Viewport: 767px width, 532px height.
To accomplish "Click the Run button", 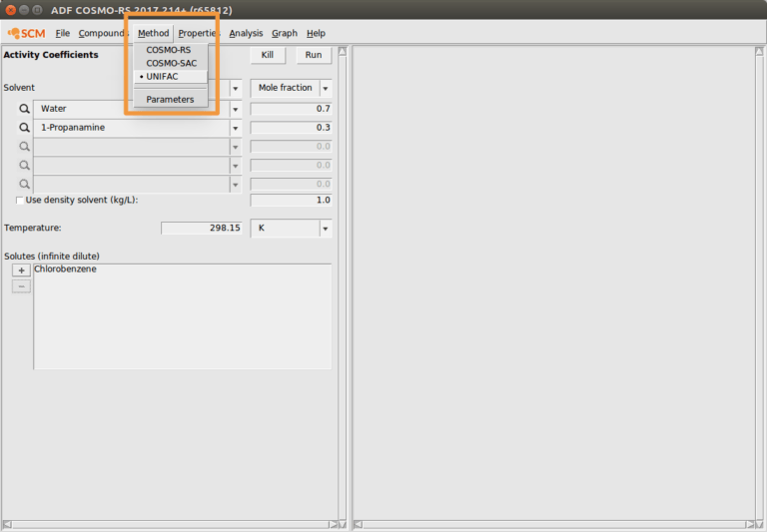I will 314,55.
